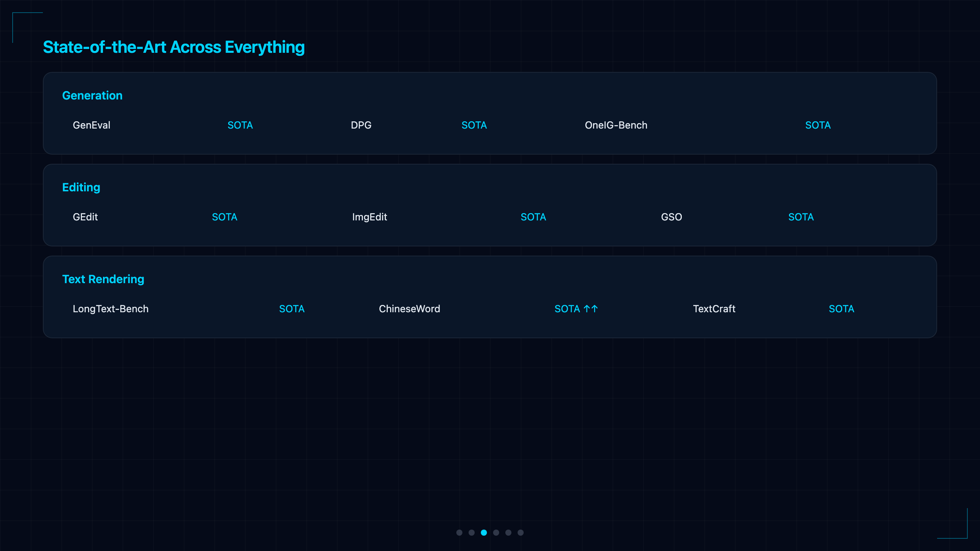This screenshot has height=551, width=980.
Task: Click the TextCraft benchmark label
Action: click(x=714, y=309)
